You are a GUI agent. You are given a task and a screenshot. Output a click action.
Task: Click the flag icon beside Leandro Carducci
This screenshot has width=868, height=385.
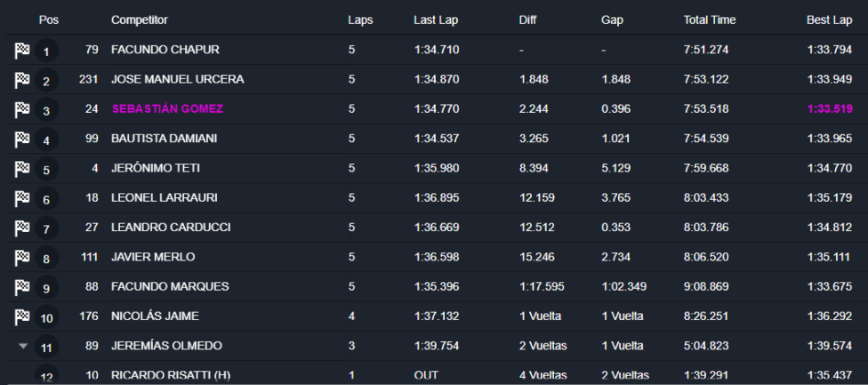point(22,229)
